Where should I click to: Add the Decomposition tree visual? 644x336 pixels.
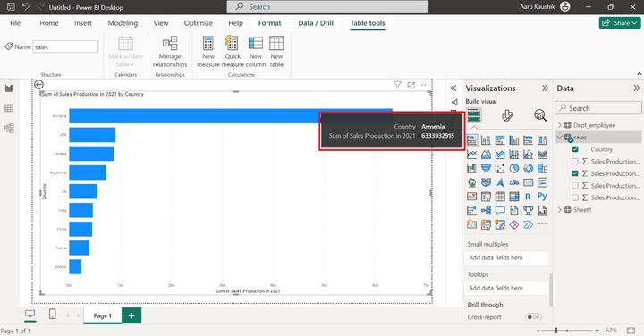coord(486,211)
